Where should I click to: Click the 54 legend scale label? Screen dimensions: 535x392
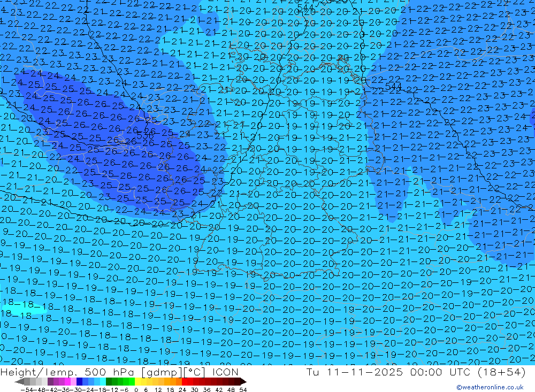click(243, 390)
